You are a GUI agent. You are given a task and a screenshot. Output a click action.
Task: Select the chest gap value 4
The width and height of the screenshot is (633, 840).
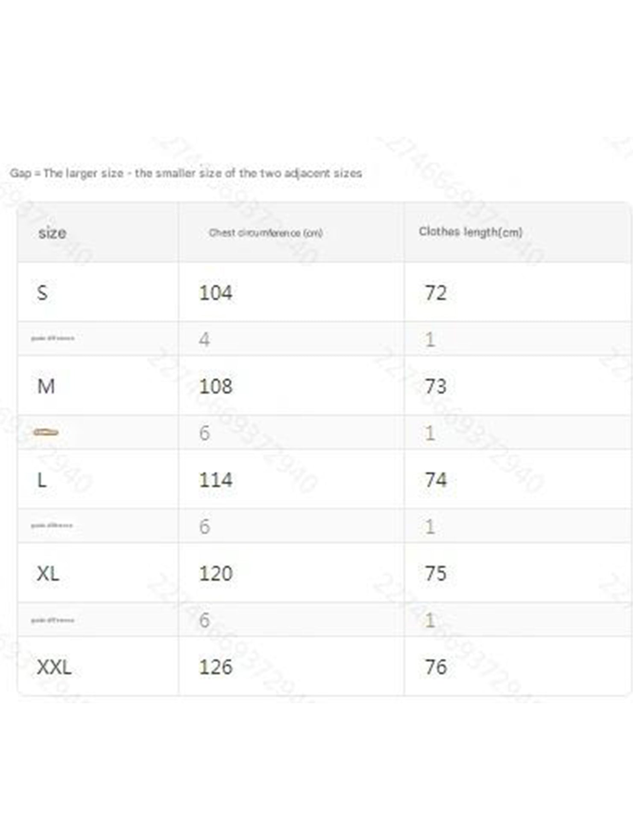pyautogui.click(x=204, y=339)
